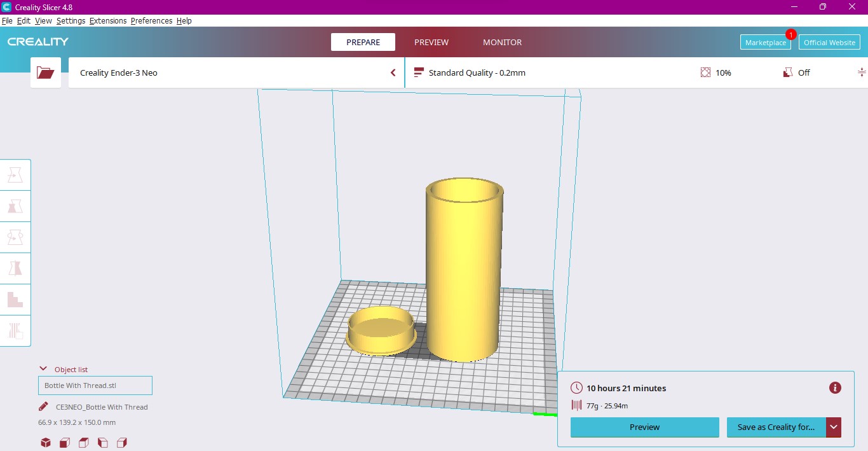Switch to the PREVIEW tab
The image size is (868, 451).
coord(431,43)
